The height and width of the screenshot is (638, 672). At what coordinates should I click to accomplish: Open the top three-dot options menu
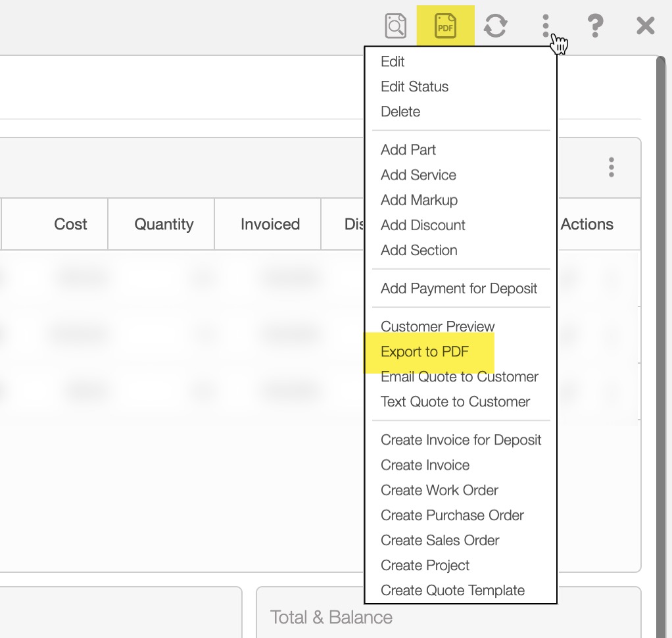pos(545,26)
